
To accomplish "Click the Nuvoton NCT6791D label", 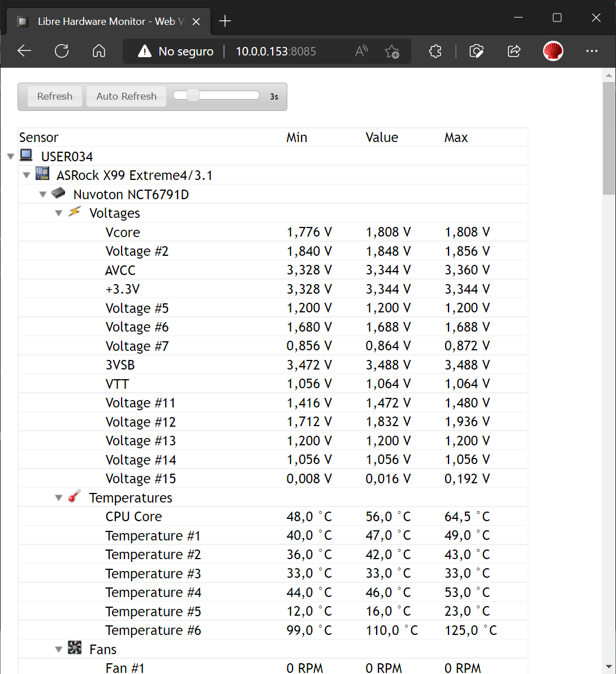I will tap(131, 195).
